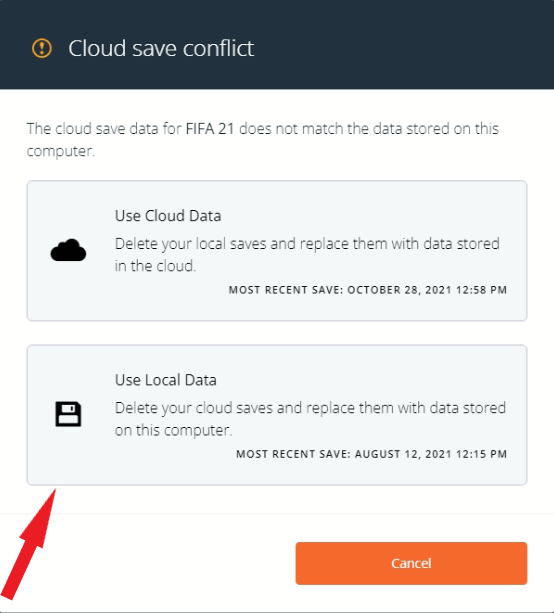Click the 'Delete your cloud saves' description

[310, 419]
